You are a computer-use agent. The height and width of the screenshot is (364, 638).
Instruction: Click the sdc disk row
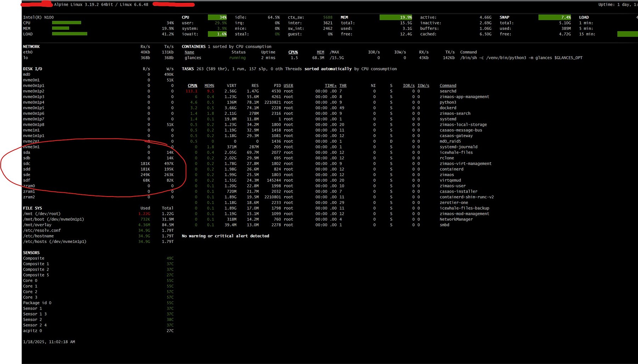(x=98, y=164)
